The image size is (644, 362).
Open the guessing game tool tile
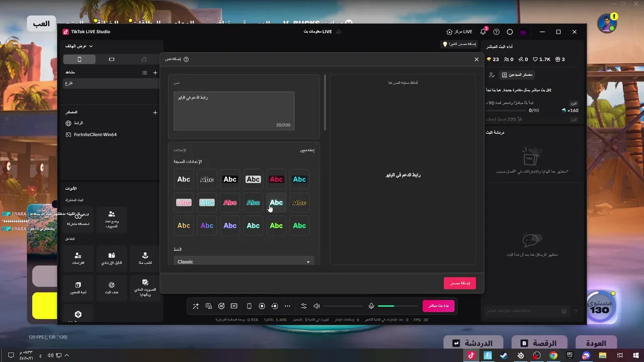click(x=78, y=288)
